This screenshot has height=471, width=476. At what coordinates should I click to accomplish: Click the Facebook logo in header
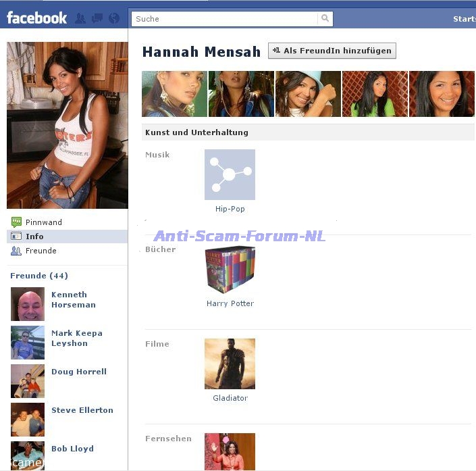pyautogui.click(x=37, y=18)
